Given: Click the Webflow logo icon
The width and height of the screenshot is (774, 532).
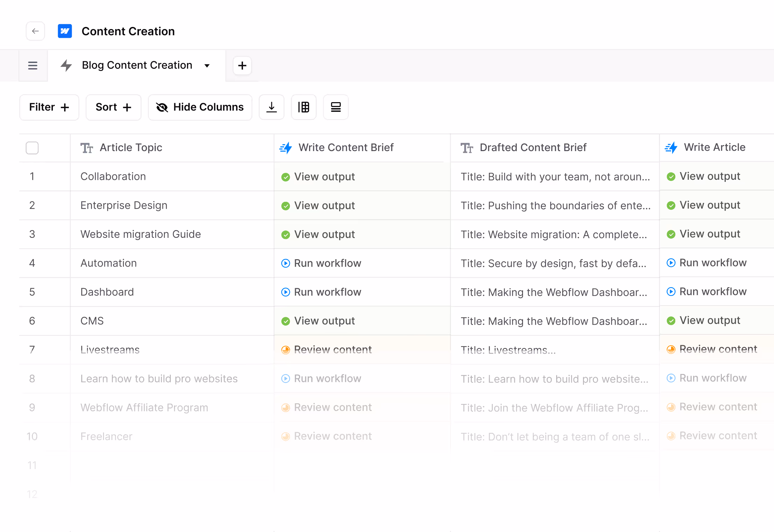Looking at the screenshot, I should [65, 31].
